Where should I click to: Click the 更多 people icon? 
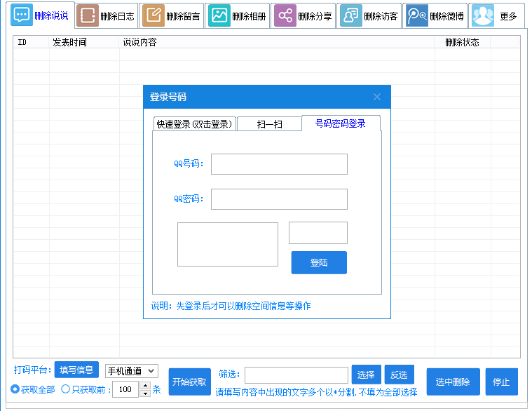click(x=483, y=15)
